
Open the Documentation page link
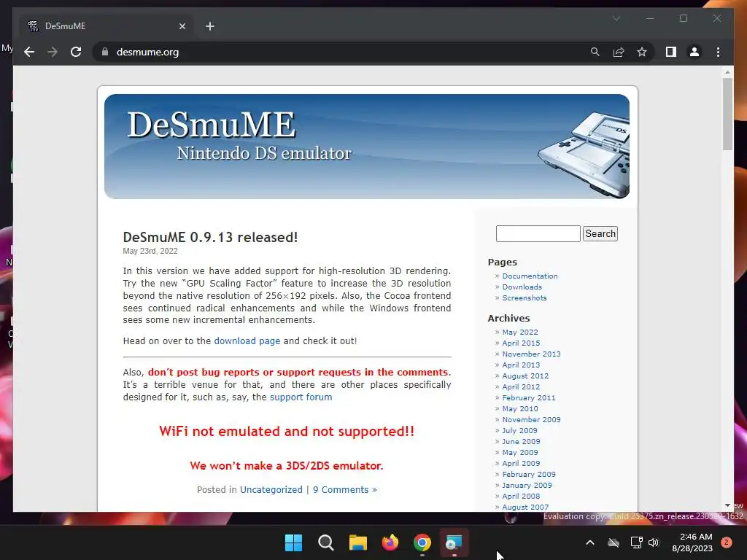pos(530,276)
